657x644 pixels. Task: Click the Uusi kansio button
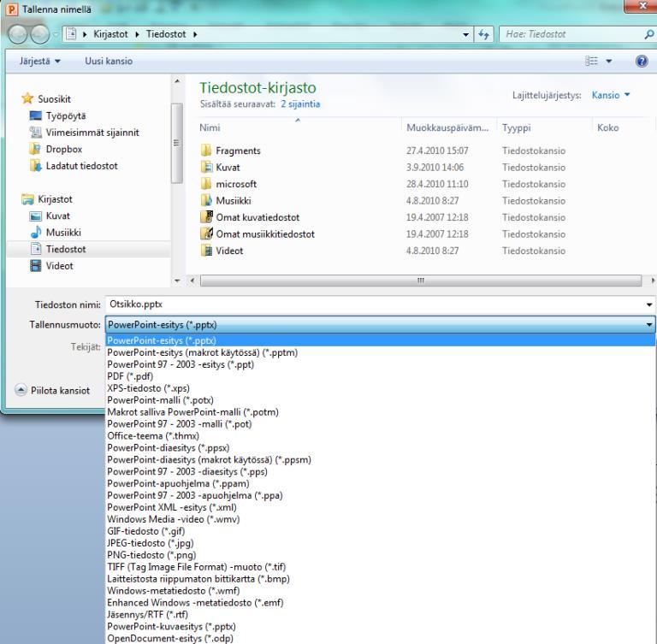[x=109, y=62]
